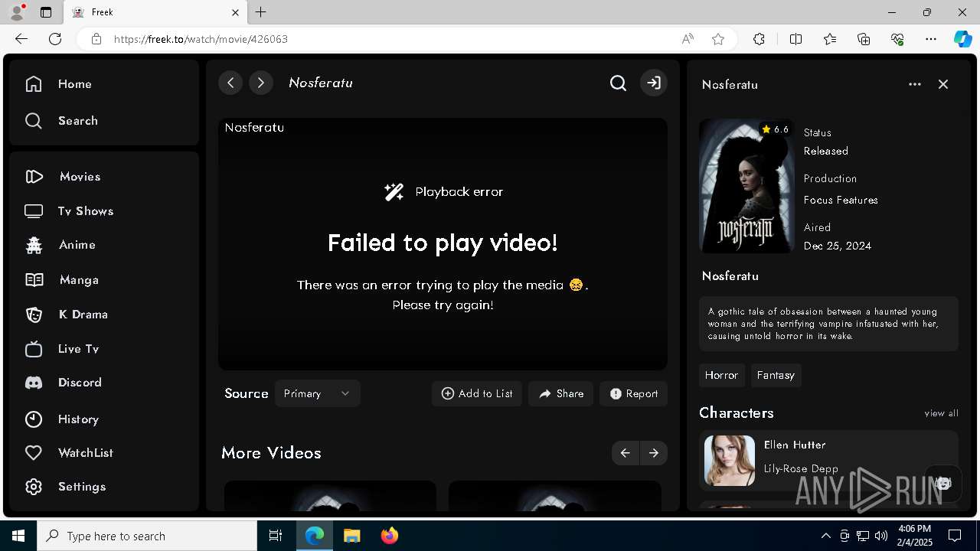980x551 pixels.
Task: View the site information lock icon
Action: pos(96,39)
